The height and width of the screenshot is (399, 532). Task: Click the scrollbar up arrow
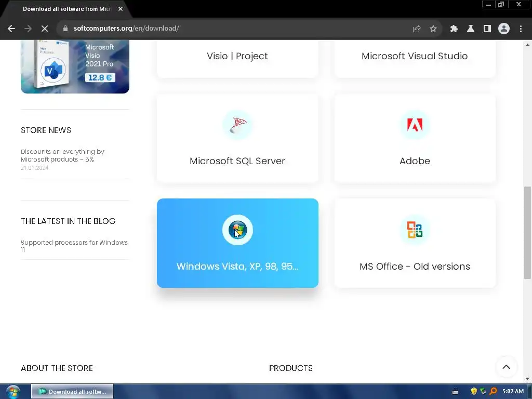coord(528,45)
